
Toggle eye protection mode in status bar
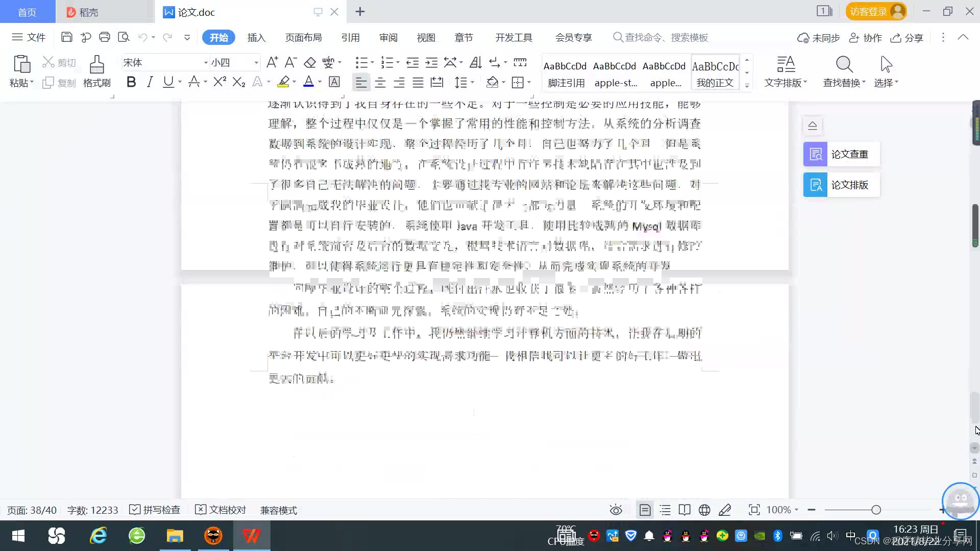616,510
